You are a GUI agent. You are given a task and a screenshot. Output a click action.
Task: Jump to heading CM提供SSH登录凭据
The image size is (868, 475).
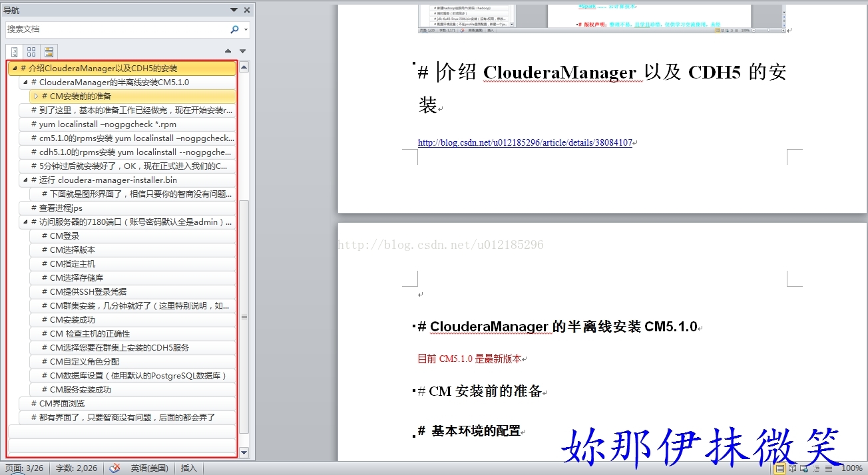point(132,292)
